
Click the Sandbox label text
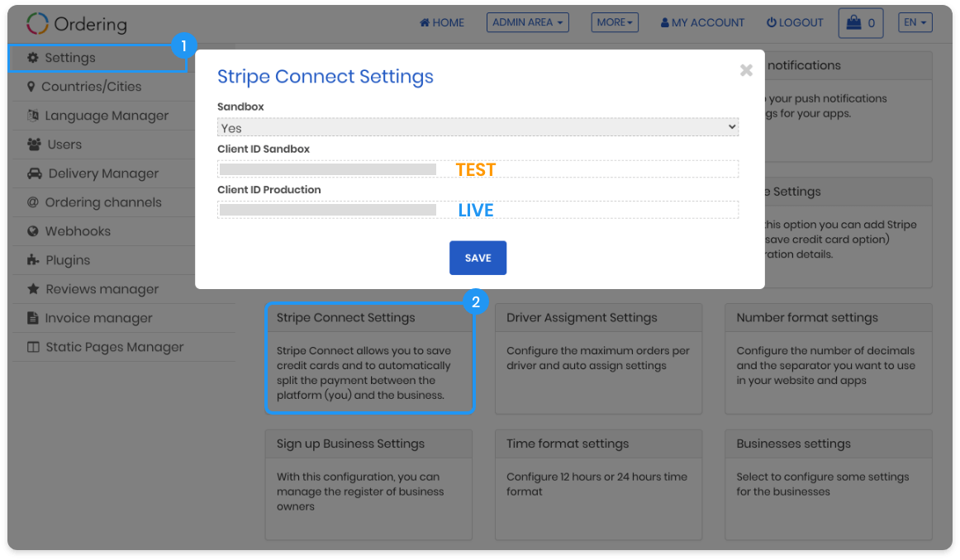point(240,107)
